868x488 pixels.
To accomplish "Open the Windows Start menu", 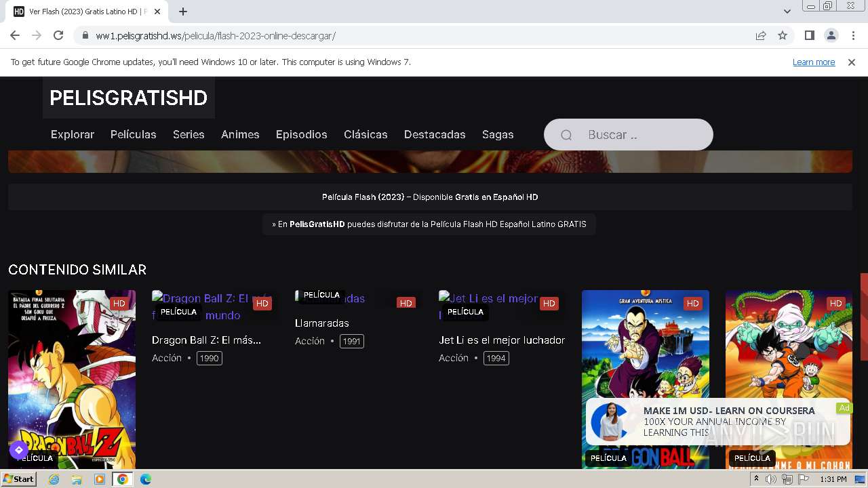I will click(x=18, y=479).
